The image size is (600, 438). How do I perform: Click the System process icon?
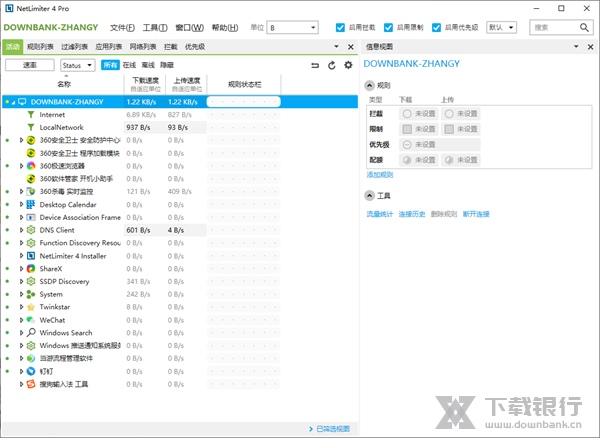(31, 295)
